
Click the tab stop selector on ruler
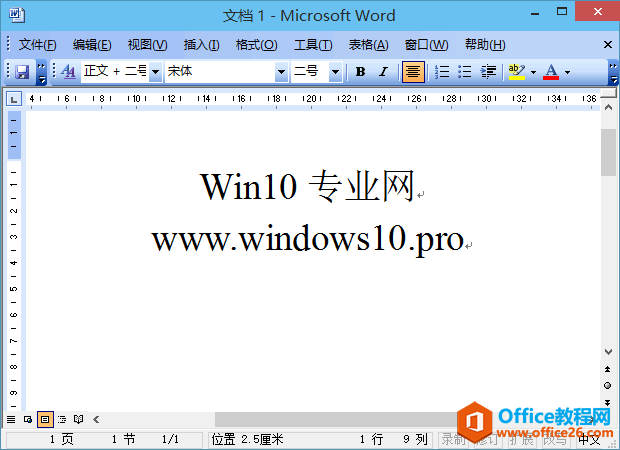pyautogui.click(x=14, y=99)
